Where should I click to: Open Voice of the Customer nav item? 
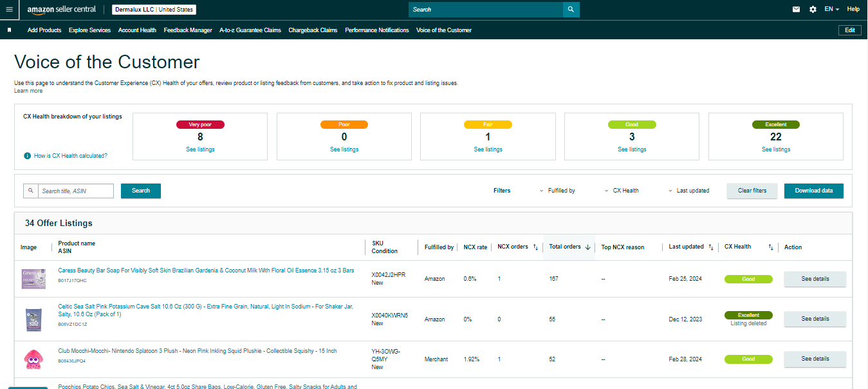444,30
